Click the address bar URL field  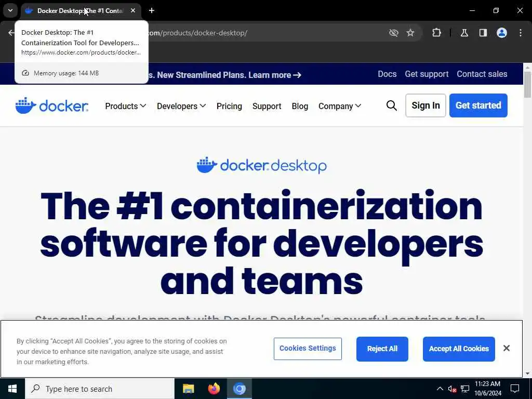click(x=264, y=33)
